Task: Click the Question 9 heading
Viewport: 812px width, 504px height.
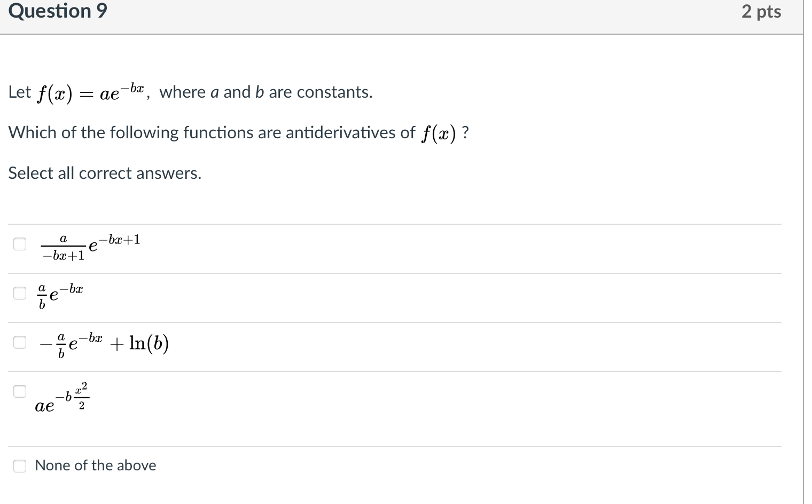Action: (x=58, y=11)
